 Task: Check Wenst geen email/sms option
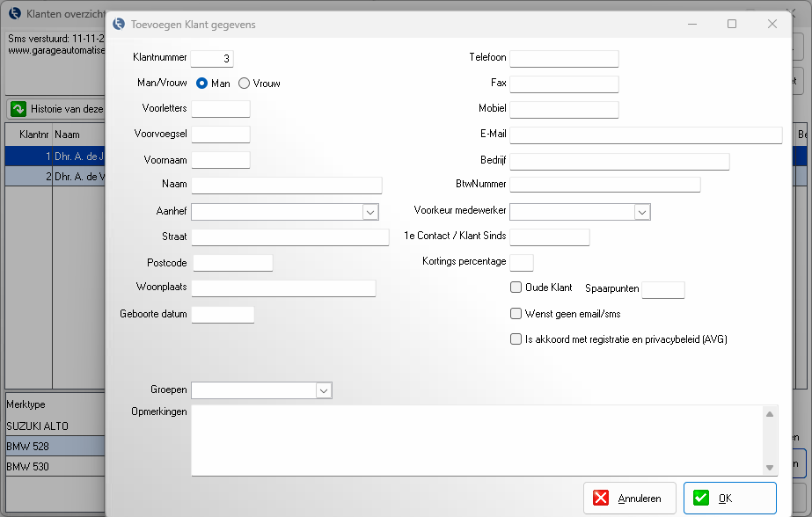click(x=516, y=313)
